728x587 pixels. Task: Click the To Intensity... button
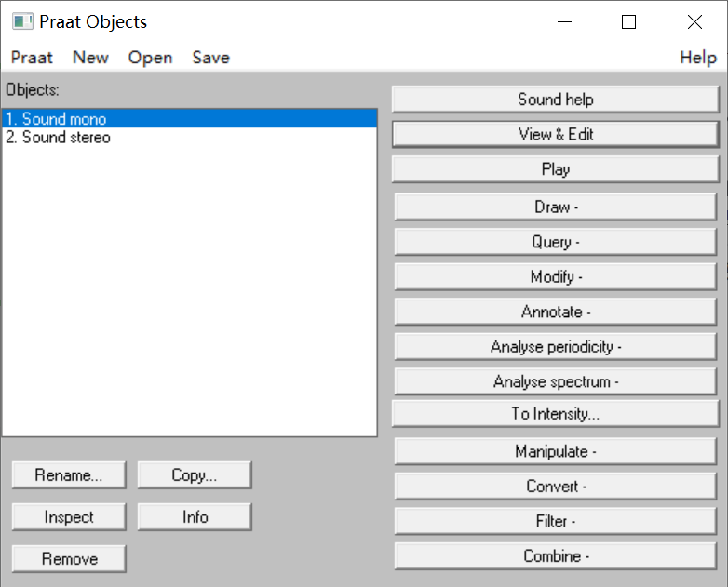[555, 414]
